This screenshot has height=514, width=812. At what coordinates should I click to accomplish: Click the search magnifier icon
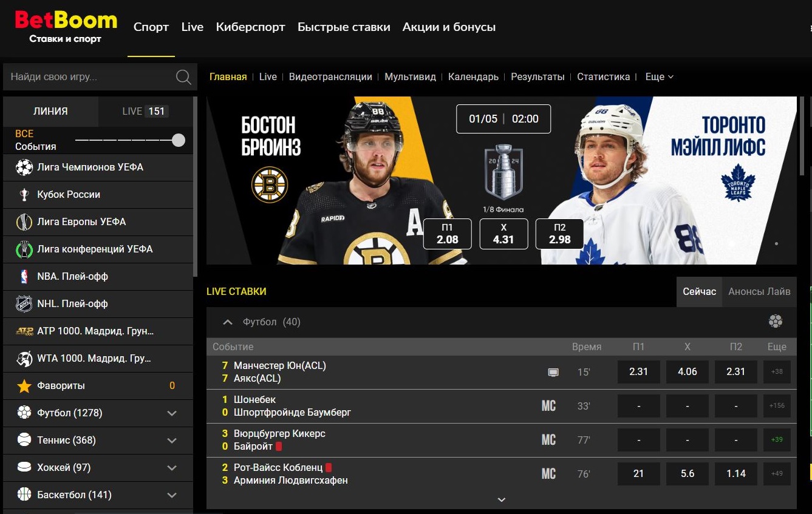click(183, 77)
